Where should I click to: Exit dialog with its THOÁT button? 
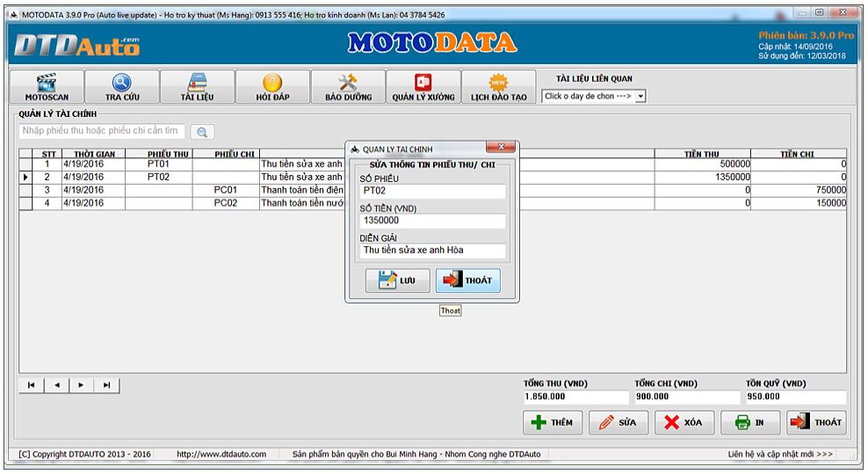point(467,281)
